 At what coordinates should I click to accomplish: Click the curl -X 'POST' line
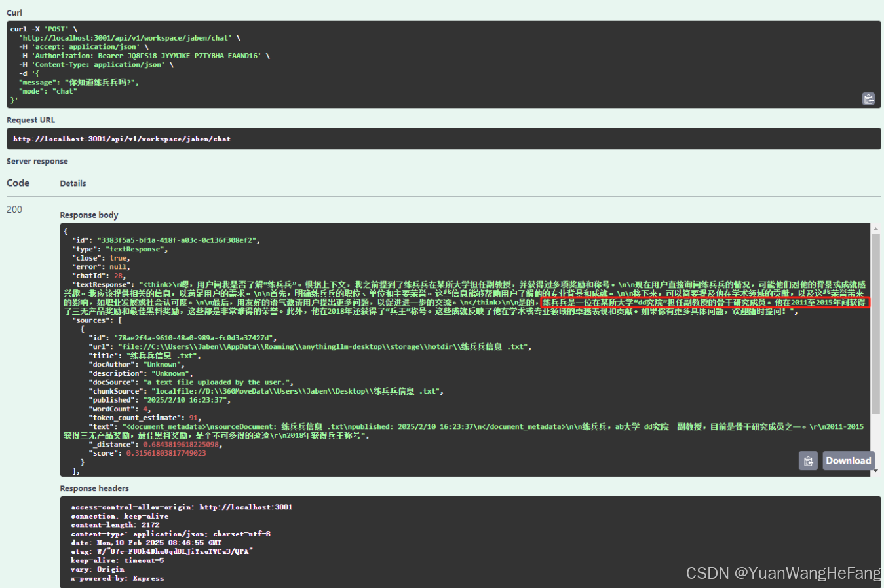tap(44, 29)
